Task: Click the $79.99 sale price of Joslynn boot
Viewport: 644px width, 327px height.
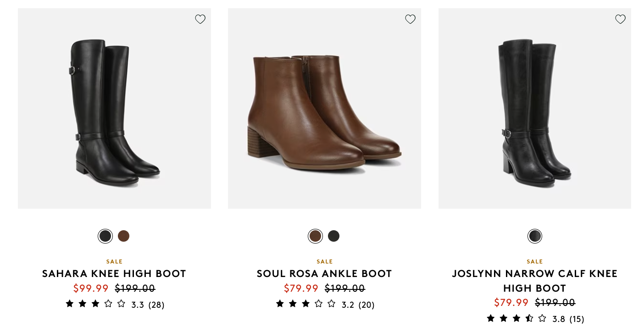Action: [x=511, y=303]
